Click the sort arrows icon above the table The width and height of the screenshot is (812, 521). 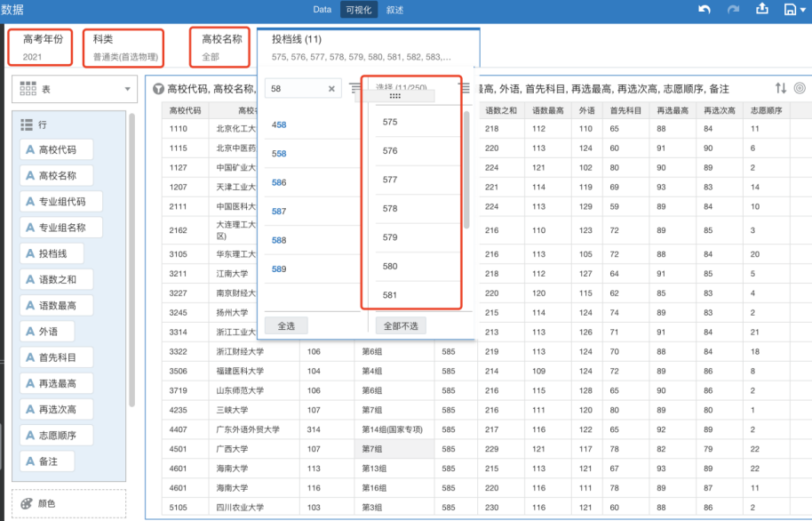[781, 88]
